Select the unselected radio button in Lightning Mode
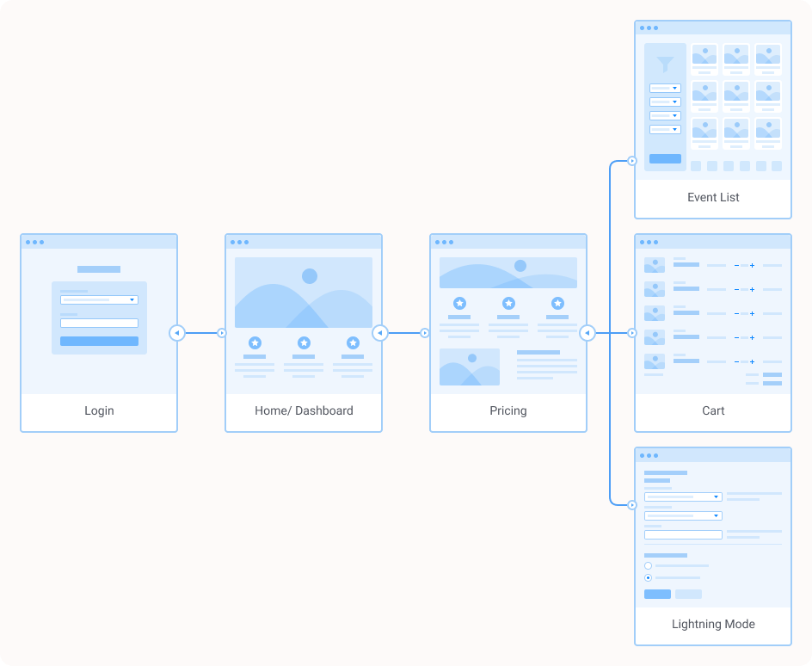Image resolution: width=812 pixels, height=666 pixels. (648, 566)
